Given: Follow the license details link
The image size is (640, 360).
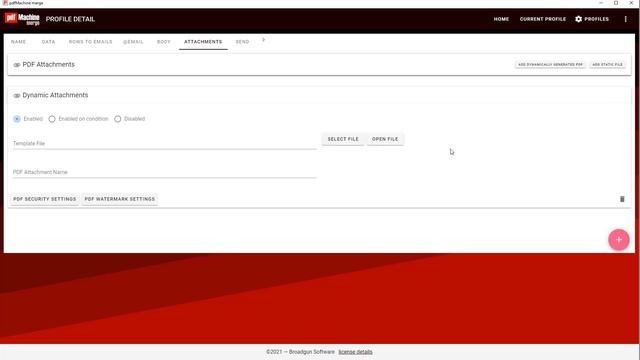Looking at the screenshot, I should pos(355,352).
